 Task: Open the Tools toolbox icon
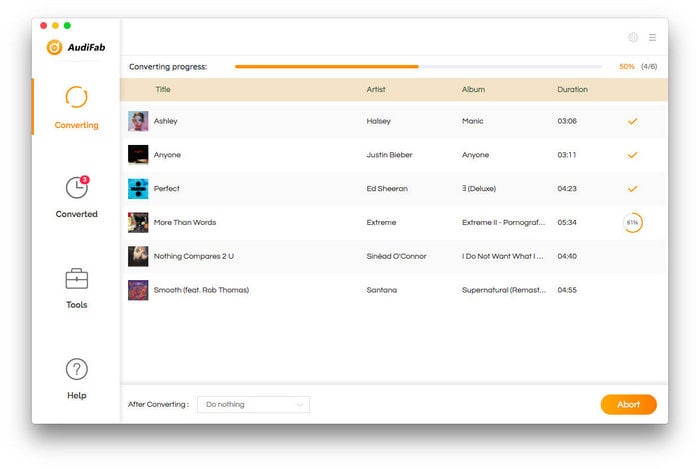[76, 278]
